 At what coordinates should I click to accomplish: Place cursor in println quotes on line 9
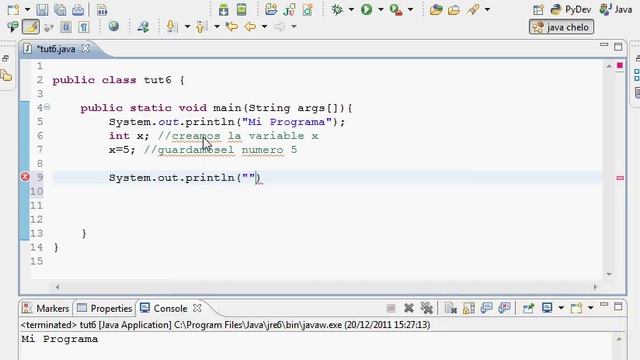(249, 178)
